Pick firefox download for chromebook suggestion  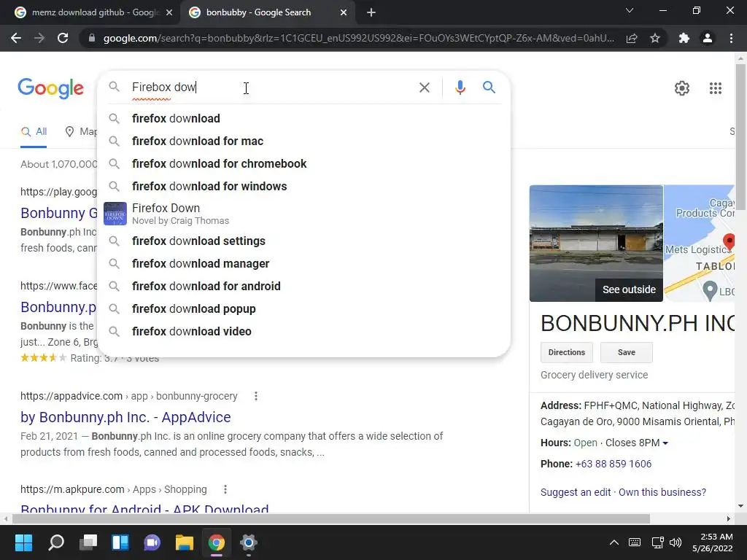304,164
